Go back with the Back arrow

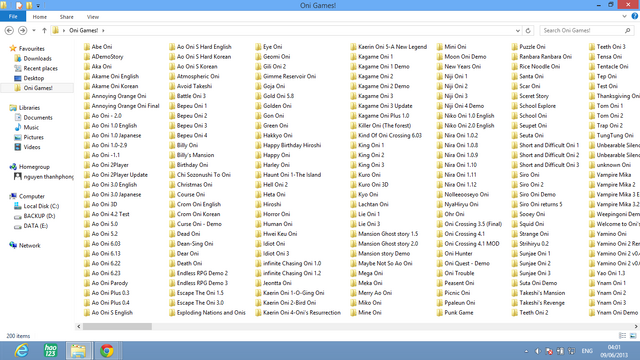point(9,30)
